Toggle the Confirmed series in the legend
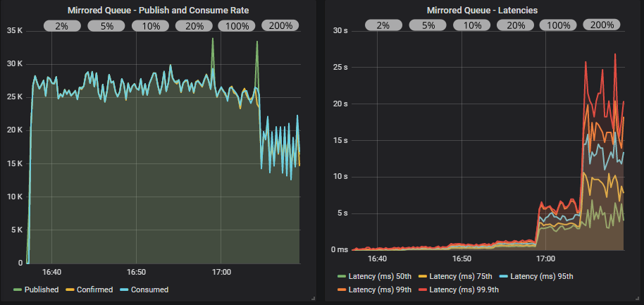644x305 pixels. tap(94, 290)
